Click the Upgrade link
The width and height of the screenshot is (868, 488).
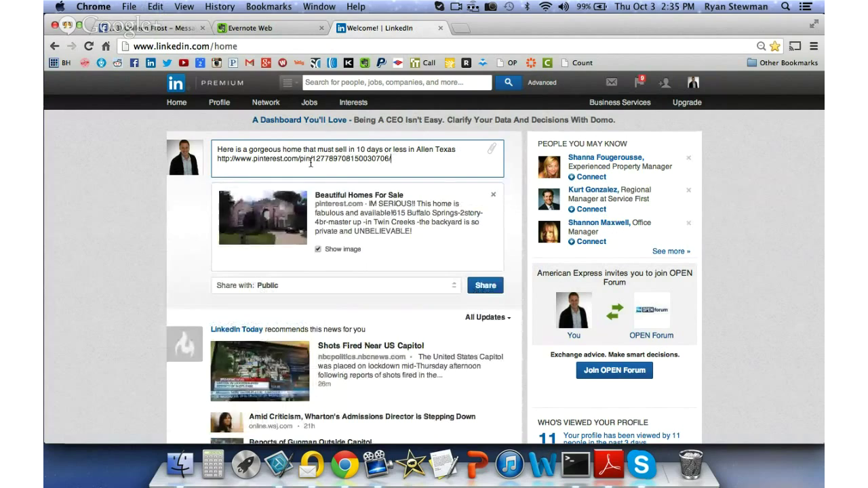[x=687, y=102]
